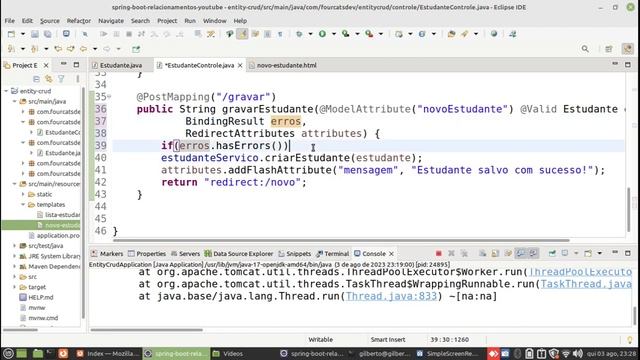Open the File menu
Viewport: 640px width, 360px height.
point(9,21)
